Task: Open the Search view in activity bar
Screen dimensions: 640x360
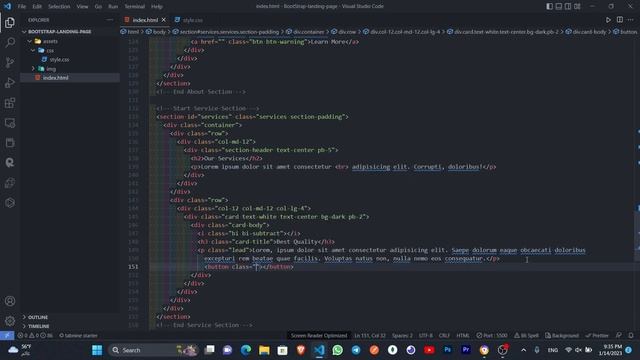Action: (10, 42)
